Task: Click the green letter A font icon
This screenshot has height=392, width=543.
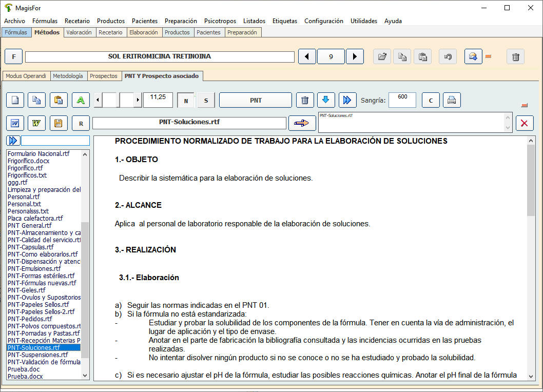Action: click(81, 101)
